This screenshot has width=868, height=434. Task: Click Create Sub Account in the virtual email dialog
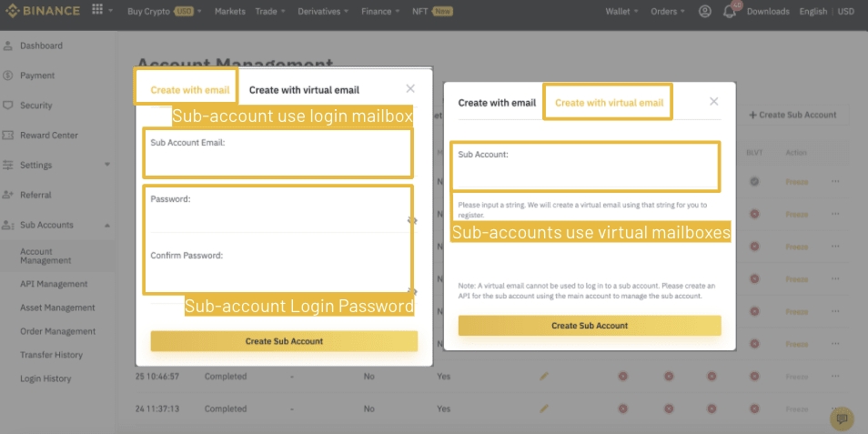click(590, 326)
